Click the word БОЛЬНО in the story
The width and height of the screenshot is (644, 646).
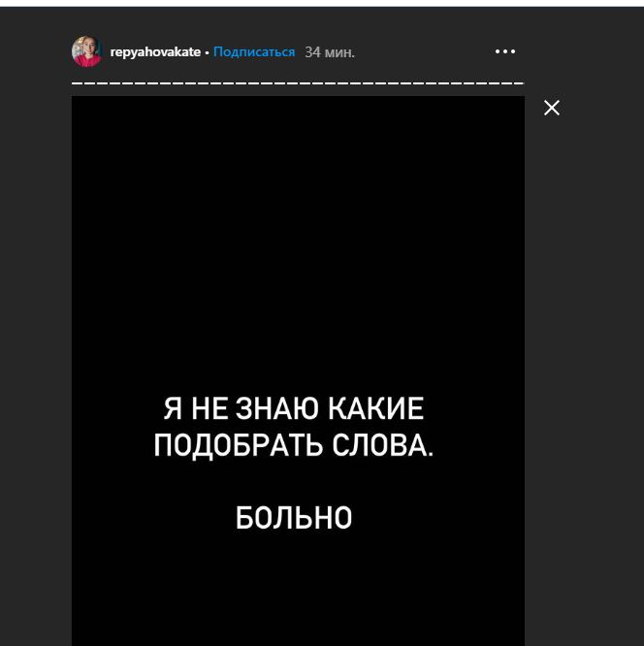point(294,517)
